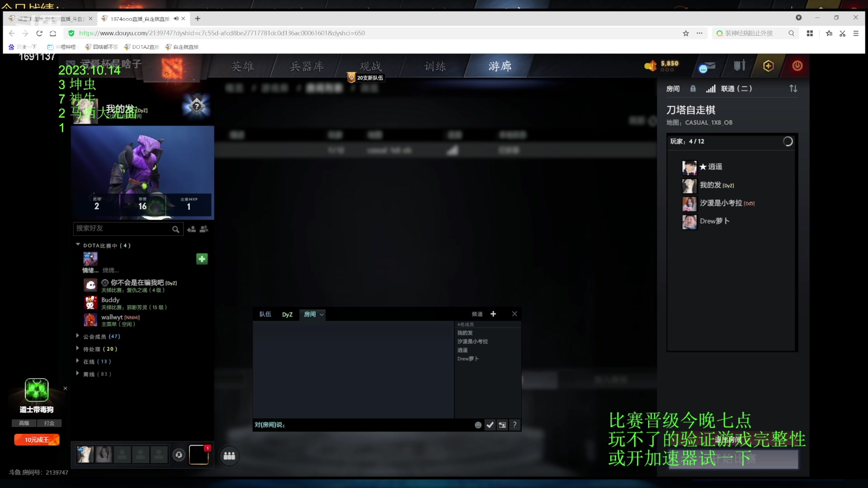The width and height of the screenshot is (868, 488).
Task: Open the friends group icon
Action: tap(204, 230)
